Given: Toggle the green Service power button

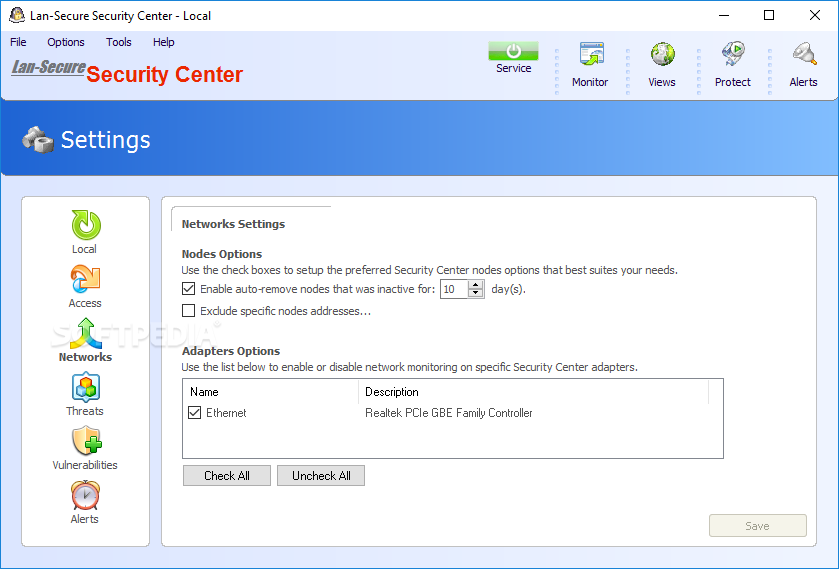Looking at the screenshot, I should pos(513,51).
